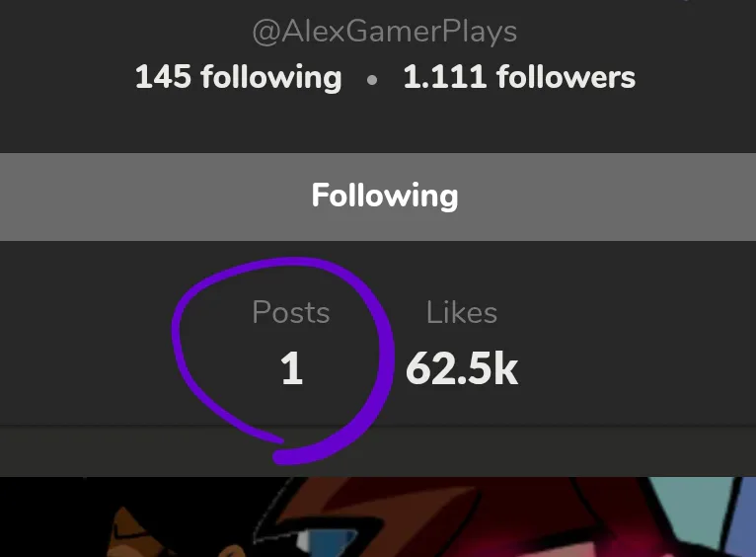Switch to the Likes tab label

coord(461,312)
